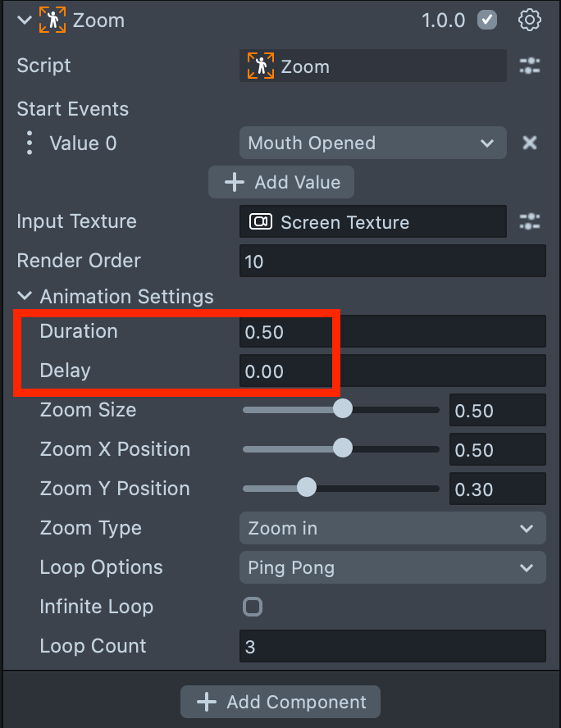Screen dimensions: 561x728
Task: Open the Mouth Opened event dropdown
Action: click(372, 143)
